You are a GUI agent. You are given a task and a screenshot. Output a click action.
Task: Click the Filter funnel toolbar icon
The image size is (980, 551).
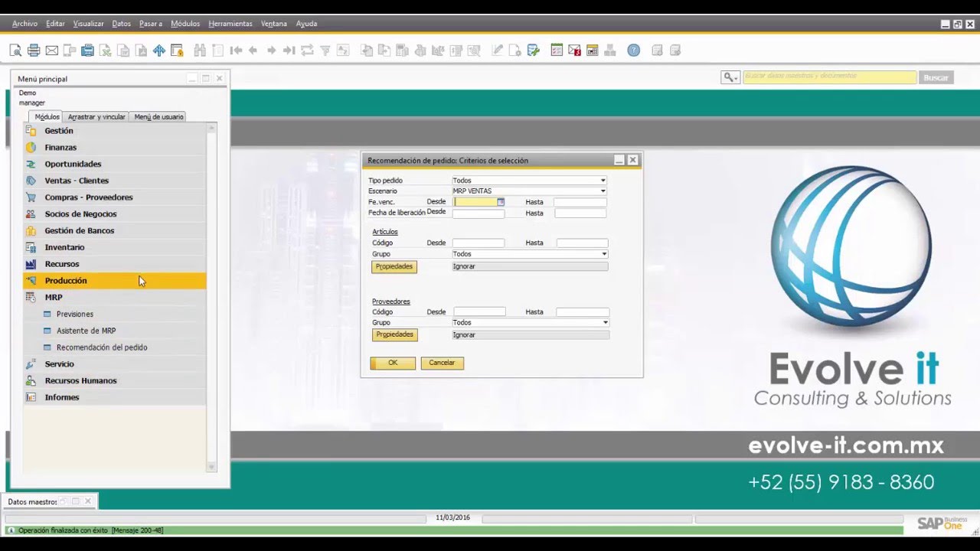tap(325, 51)
